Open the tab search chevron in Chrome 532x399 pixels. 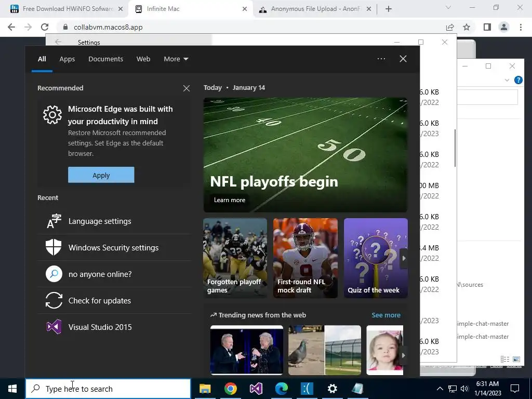[x=448, y=7]
